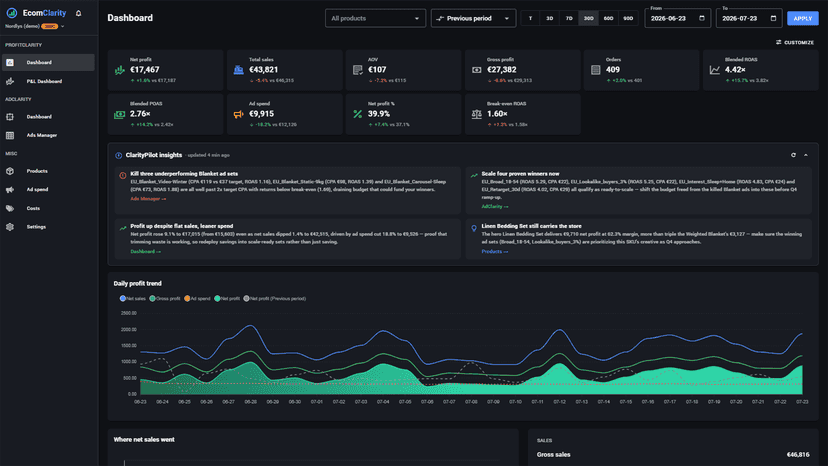Image resolution: width=828 pixels, height=466 pixels.
Task: Click the 07-12 date label on chart axis
Action: (x=559, y=402)
